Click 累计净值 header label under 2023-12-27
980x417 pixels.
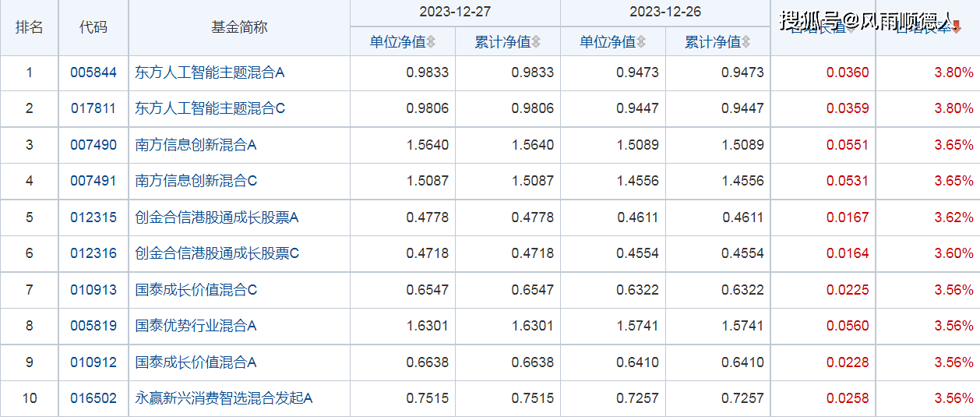[x=502, y=42]
